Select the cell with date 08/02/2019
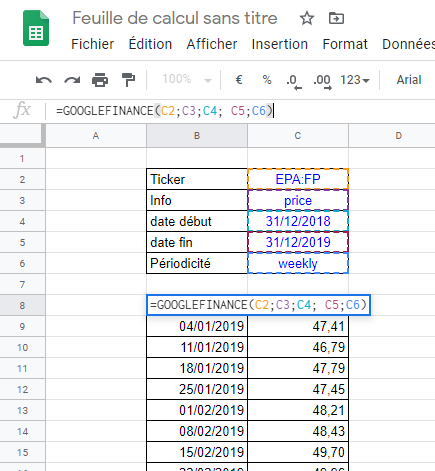The width and height of the screenshot is (435, 471). point(197,431)
